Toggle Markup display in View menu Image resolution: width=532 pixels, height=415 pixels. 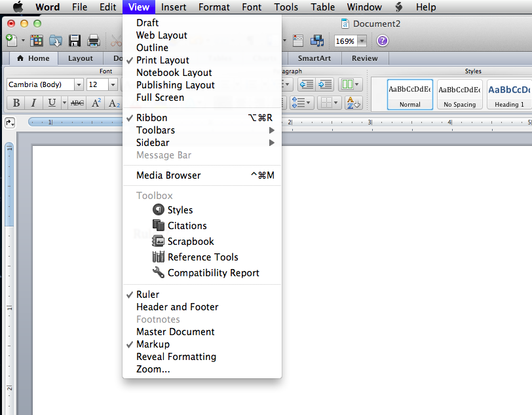(x=202, y=344)
